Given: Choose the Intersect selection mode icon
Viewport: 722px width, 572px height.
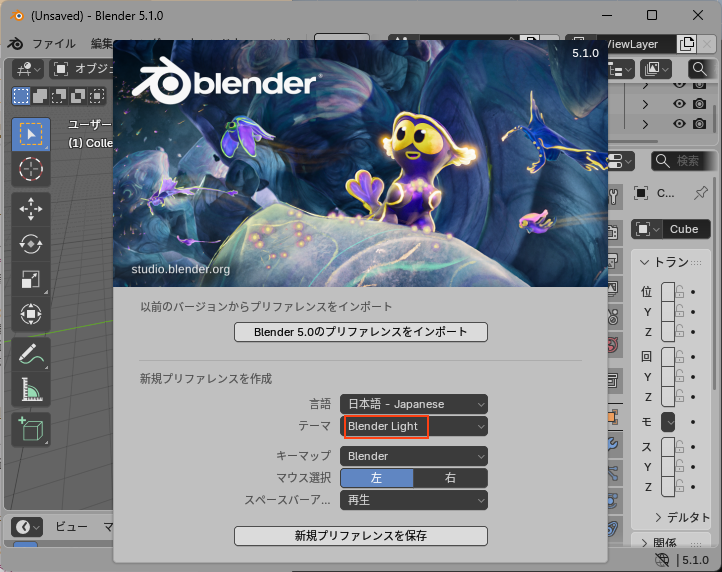Looking at the screenshot, I should 97,96.
